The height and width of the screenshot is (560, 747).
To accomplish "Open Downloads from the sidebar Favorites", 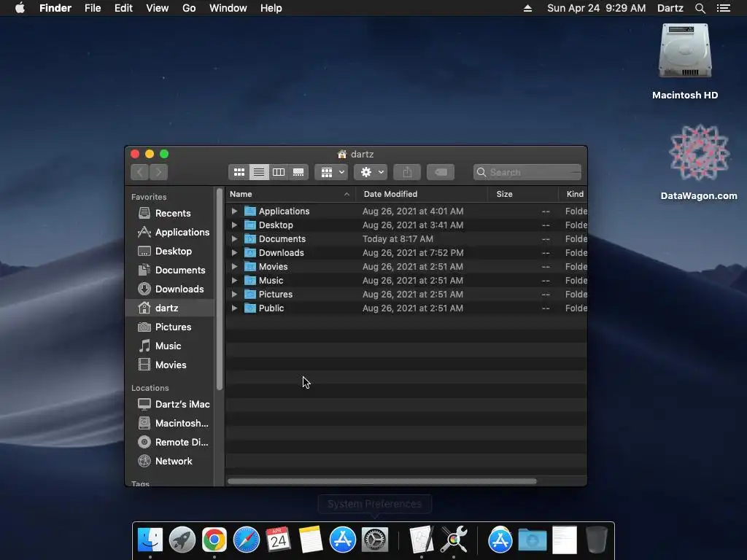I will click(x=169, y=289).
